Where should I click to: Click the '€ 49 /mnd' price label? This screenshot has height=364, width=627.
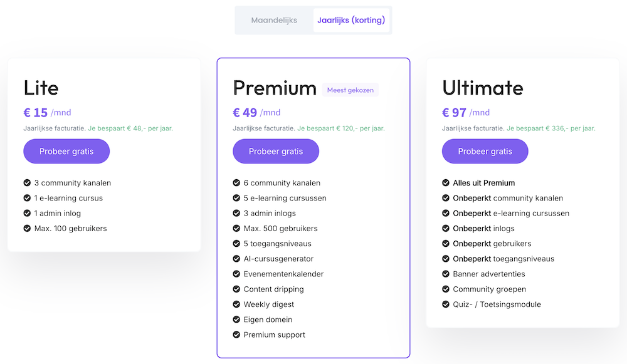coord(256,112)
